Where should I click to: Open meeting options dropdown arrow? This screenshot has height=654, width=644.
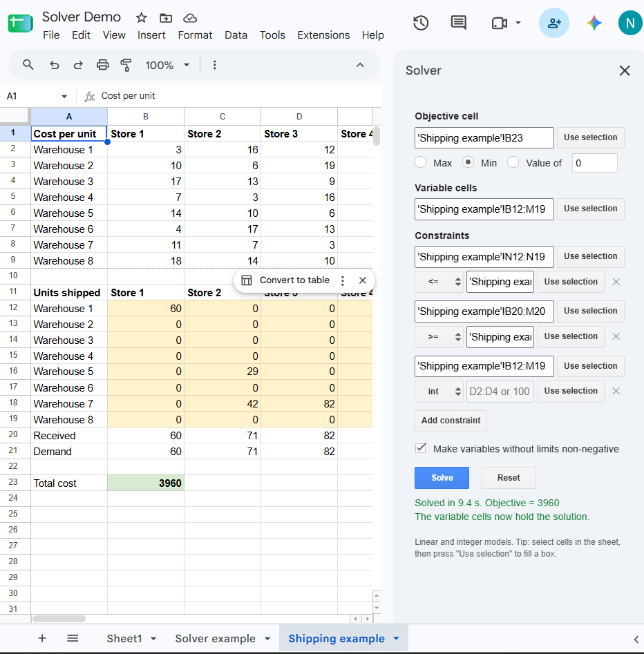(518, 23)
